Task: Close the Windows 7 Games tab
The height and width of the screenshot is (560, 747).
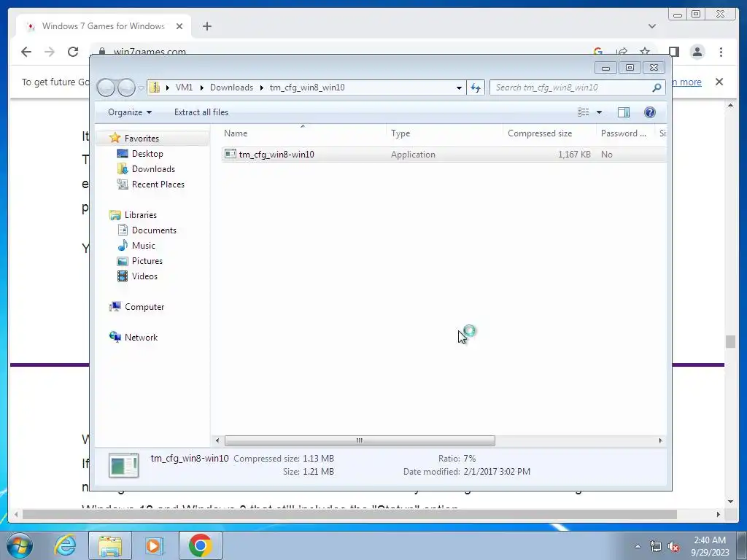Action: pyautogui.click(x=179, y=26)
